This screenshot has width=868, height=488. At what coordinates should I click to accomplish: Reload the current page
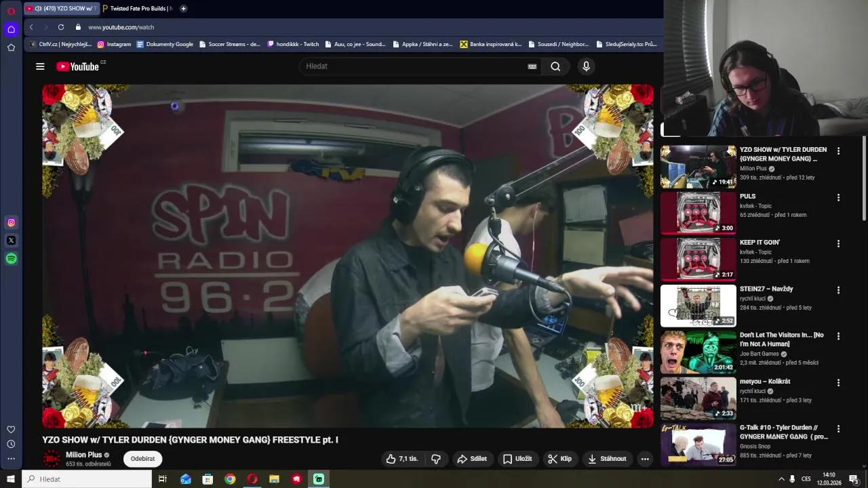click(61, 27)
